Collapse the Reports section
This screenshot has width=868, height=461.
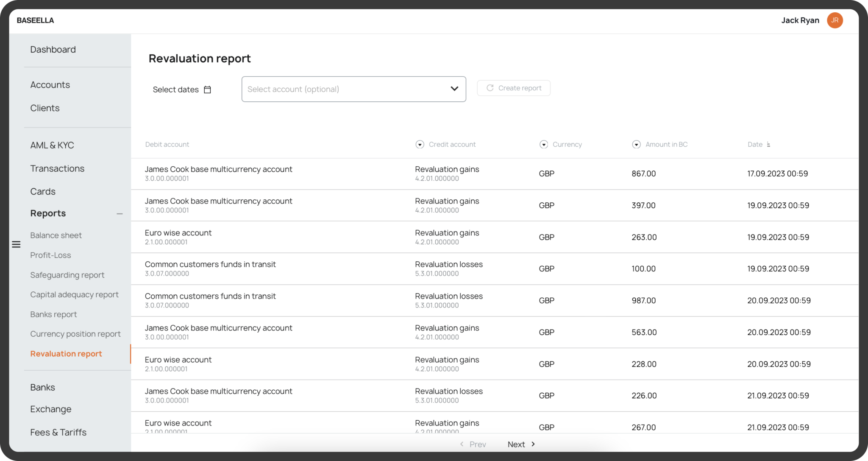120,213
